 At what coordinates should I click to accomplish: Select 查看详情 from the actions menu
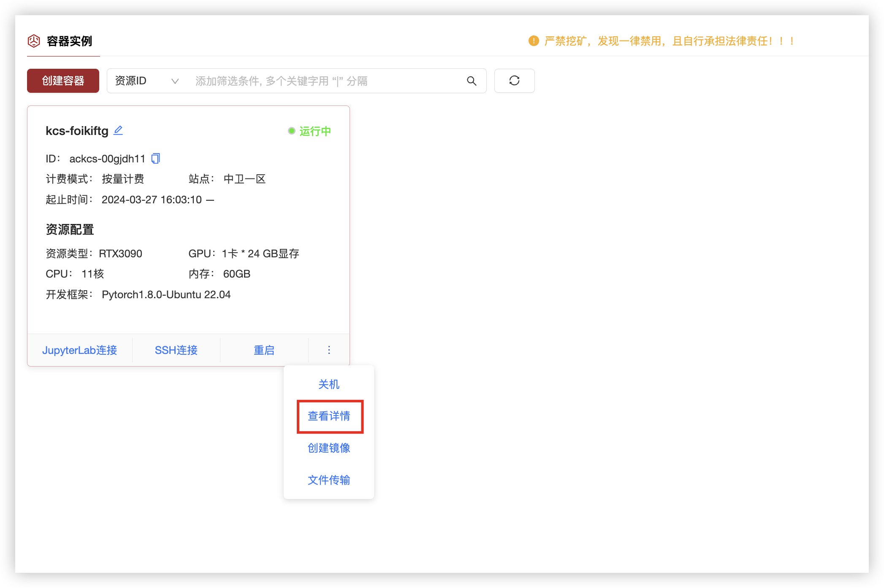[x=330, y=416]
